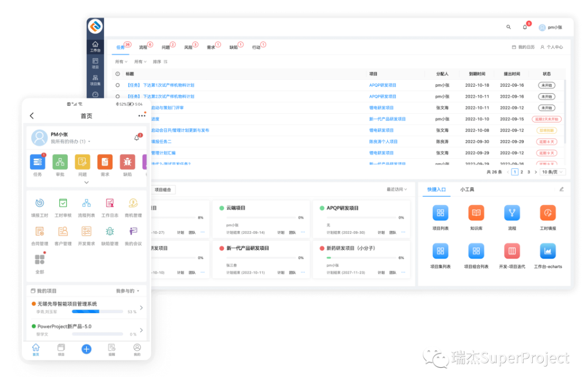Image resolution: width=588 pixels, height=377 pixels.
Task: Open the 工作台-echarts chart icon
Action: click(548, 251)
